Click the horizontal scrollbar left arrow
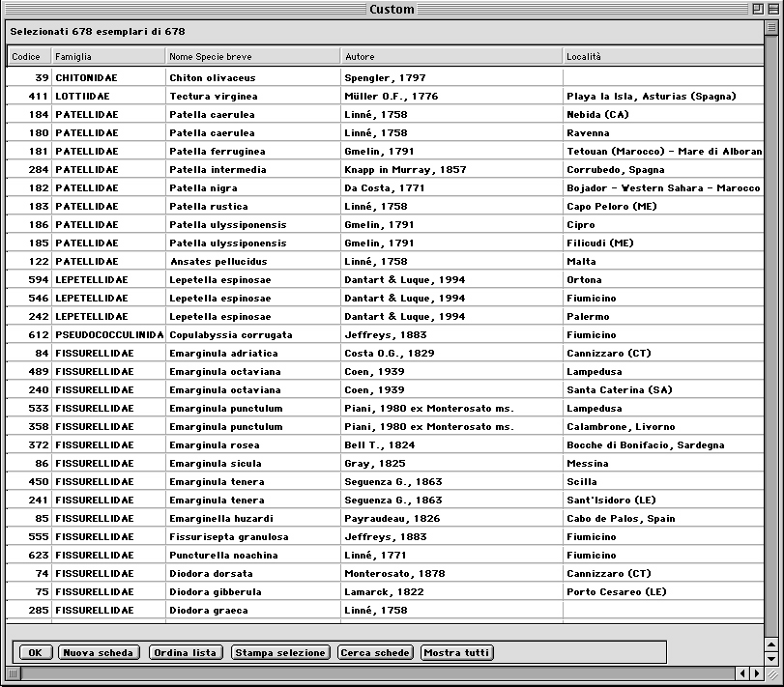This screenshot has height=687, width=784. coord(742,673)
